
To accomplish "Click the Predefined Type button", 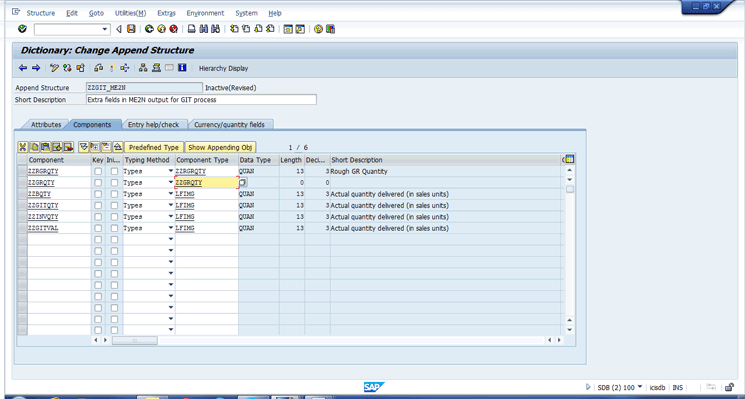I will coord(154,147).
